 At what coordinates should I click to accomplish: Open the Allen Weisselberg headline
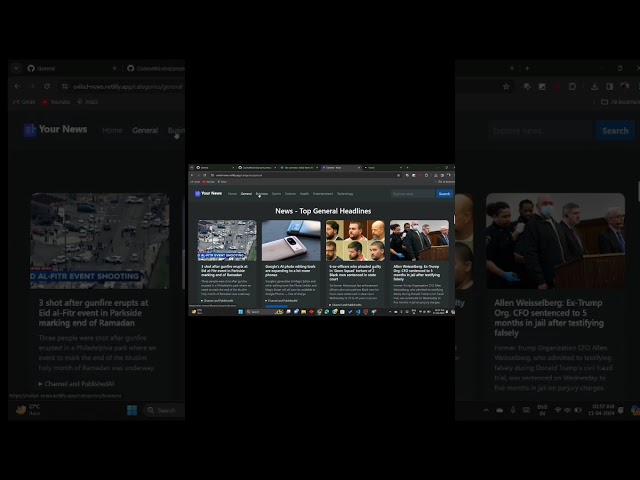point(416,272)
